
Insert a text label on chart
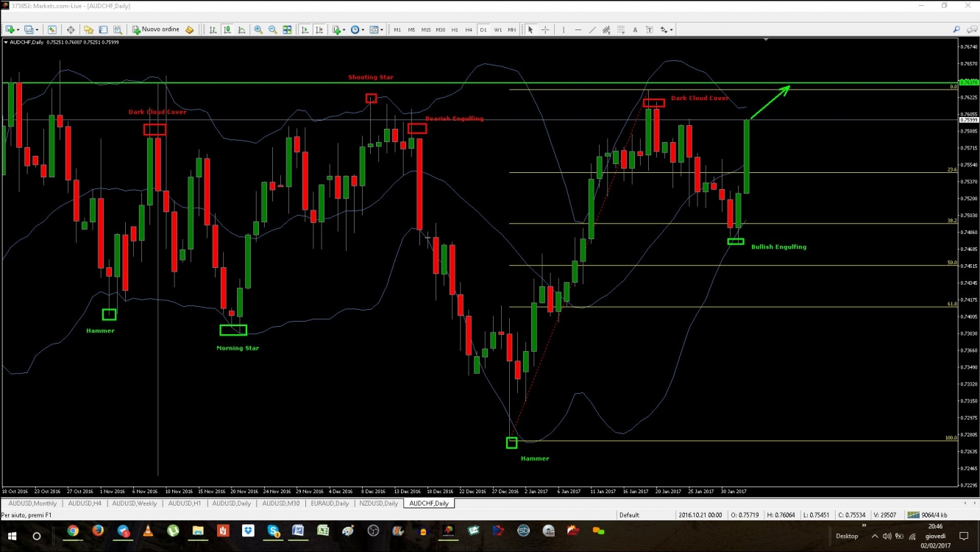[x=650, y=29]
